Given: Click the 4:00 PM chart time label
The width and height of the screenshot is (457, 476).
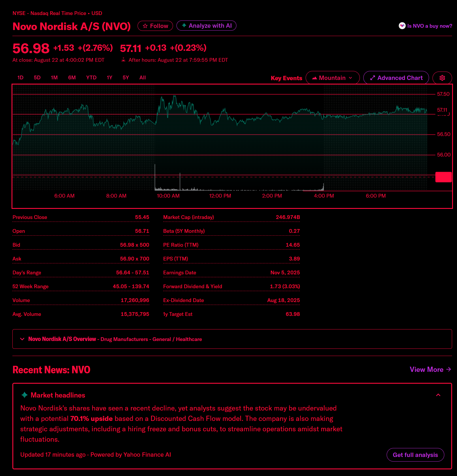Looking at the screenshot, I should click(x=324, y=196).
